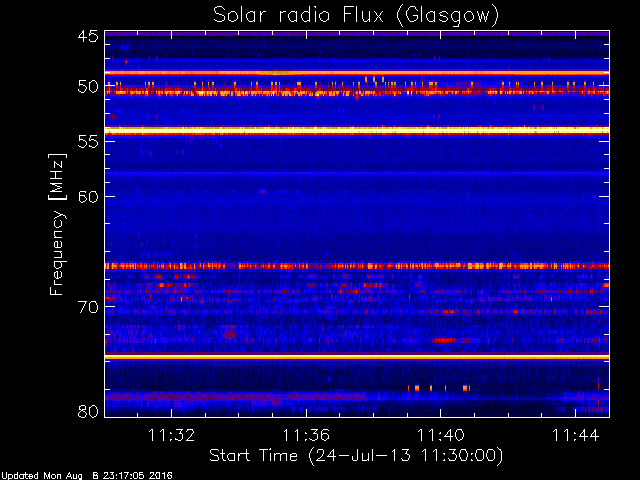This screenshot has height=480, width=640.
Task: Click the plot title "Solar radio Flux (Glasgow)"
Action: coord(356,16)
